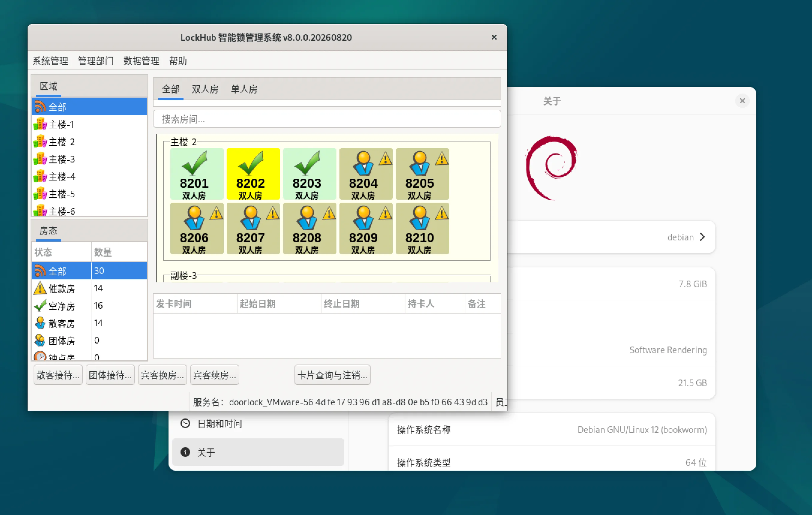Open 日期和时间 in Settings sidebar
This screenshot has width=812, height=515.
point(258,423)
